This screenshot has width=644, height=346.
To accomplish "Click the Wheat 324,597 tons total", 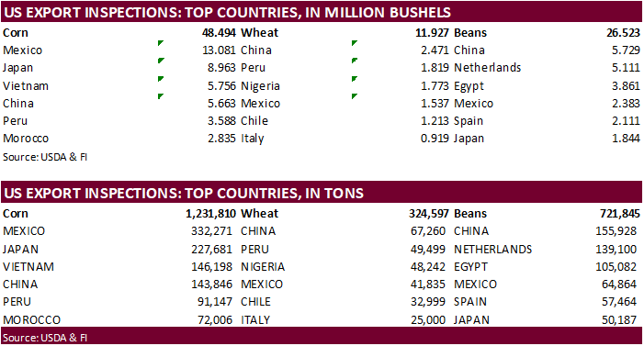I will pyautogui.click(x=428, y=214).
